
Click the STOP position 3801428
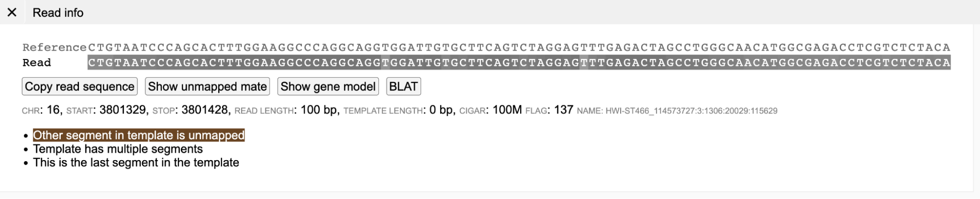coord(204,110)
